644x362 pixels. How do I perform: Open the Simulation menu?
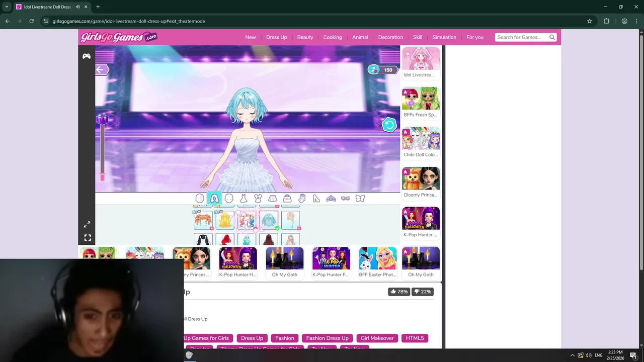444,37
